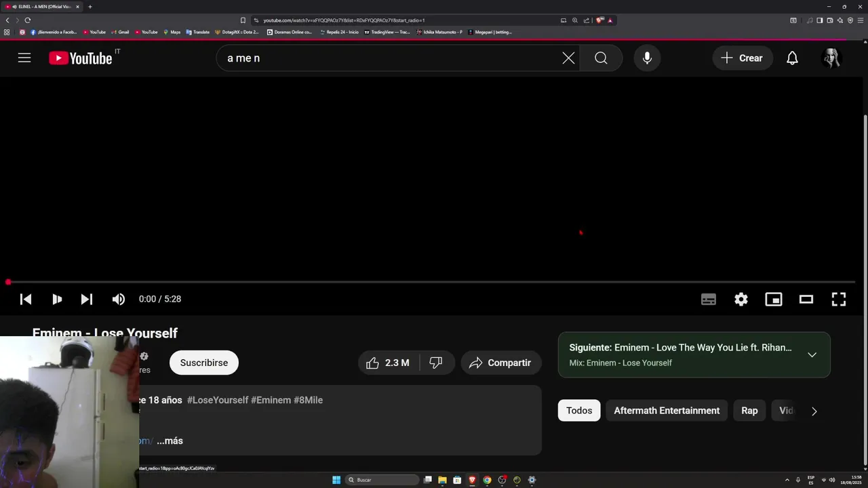The image size is (868, 488).
Task: Start voice search with the microphone
Action: coord(647,58)
